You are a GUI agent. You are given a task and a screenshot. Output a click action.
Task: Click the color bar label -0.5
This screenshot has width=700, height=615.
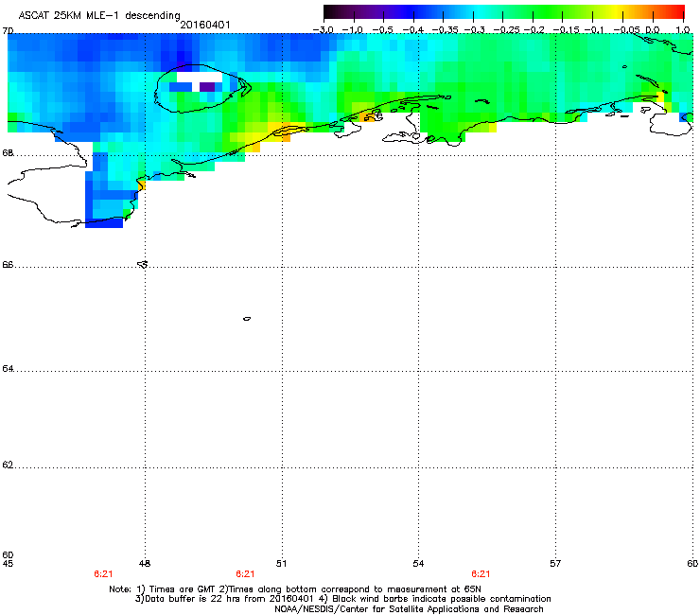click(382, 30)
